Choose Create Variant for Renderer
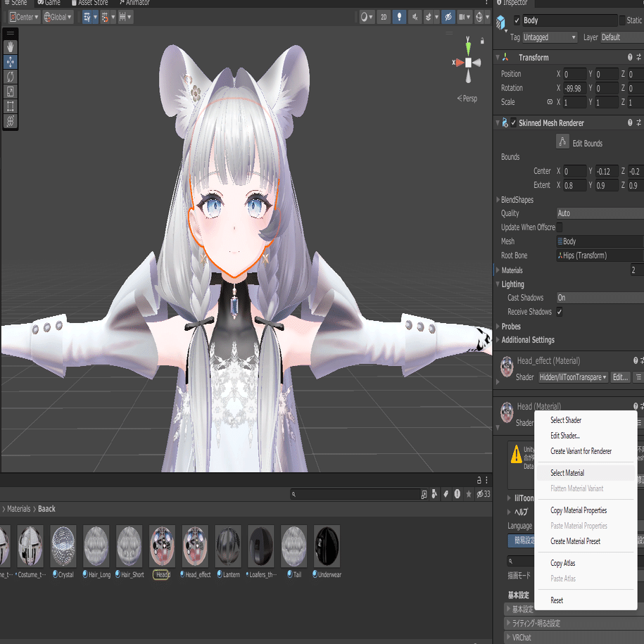The height and width of the screenshot is (644, 644). pos(581,451)
